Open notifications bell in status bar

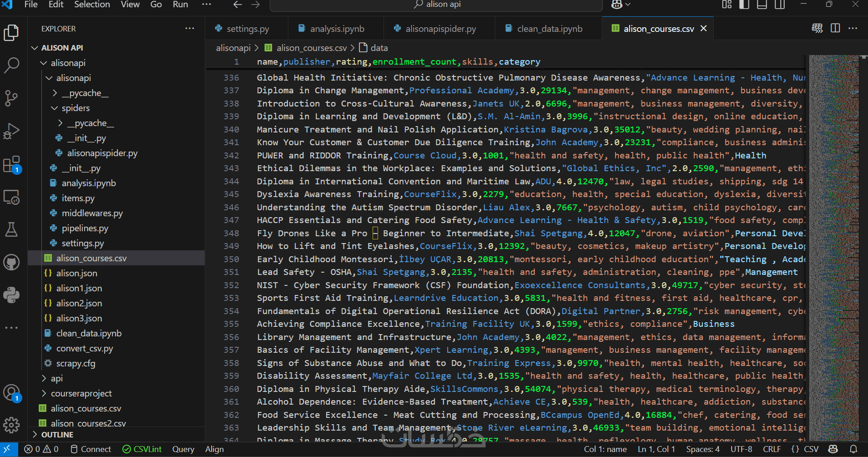point(853,449)
